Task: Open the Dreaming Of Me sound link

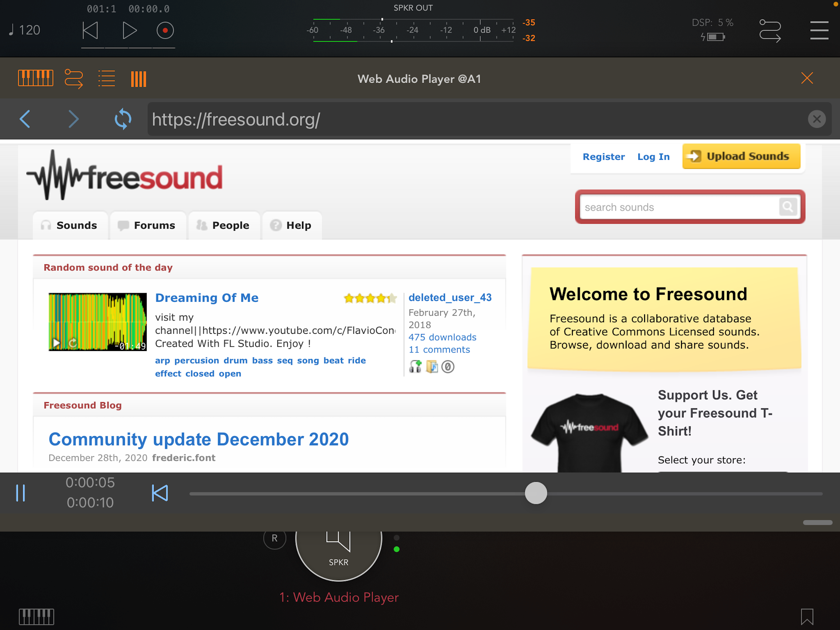Action: click(207, 297)
